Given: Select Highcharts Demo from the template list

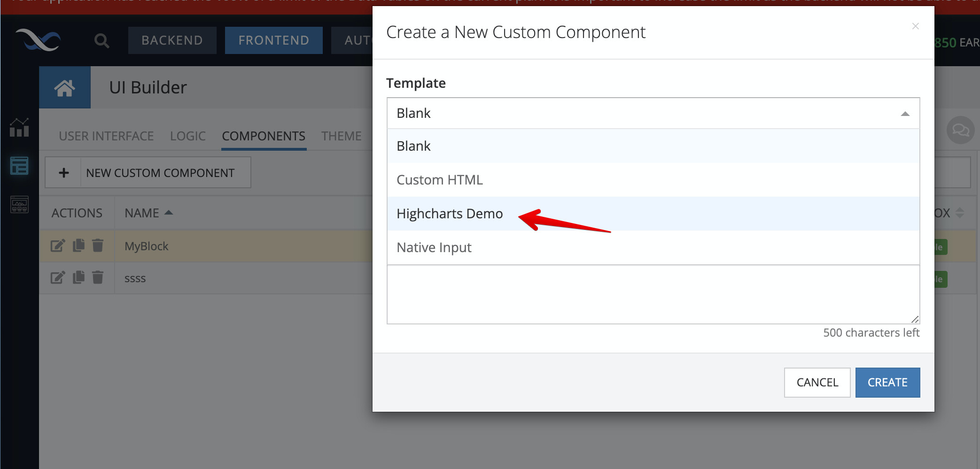Looking at the screenshot, I should click(450, 214).
